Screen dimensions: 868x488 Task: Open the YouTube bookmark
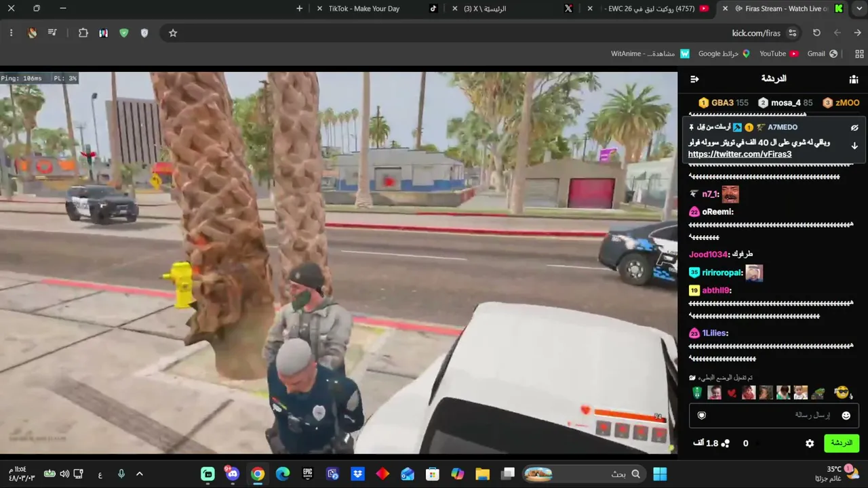(778, 54)
